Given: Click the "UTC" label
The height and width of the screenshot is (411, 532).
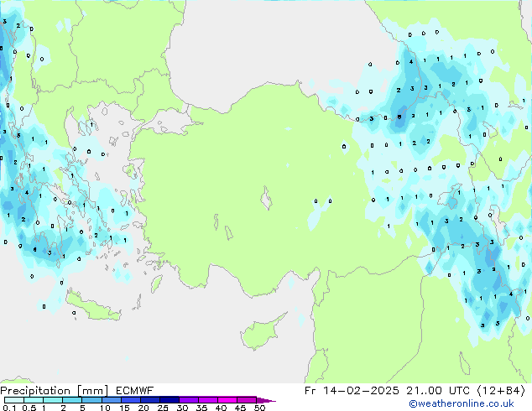Looking at the screenshot, I should (x=459, y=391).
